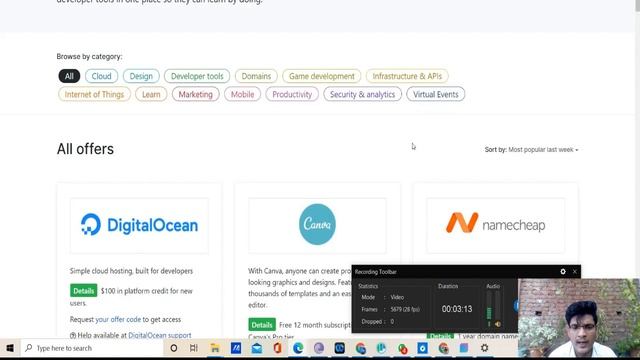Click the namecheap logo card

pyautogui.click(x=496, y=224)
